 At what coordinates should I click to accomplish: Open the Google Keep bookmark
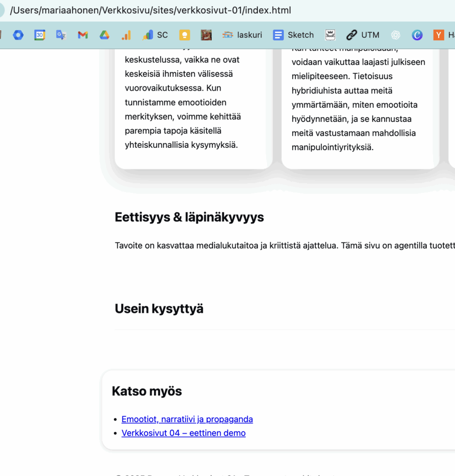185,34
